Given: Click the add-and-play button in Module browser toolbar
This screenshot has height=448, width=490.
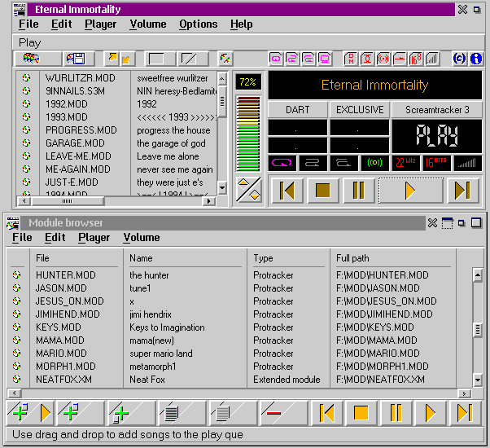Looking at the screenshot, I should pyautogui.click(x=31, y=413).
